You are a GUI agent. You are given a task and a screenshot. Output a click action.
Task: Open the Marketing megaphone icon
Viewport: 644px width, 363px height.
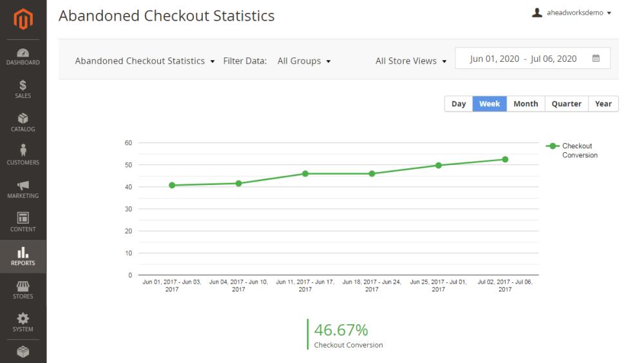[x=23, y=186]
